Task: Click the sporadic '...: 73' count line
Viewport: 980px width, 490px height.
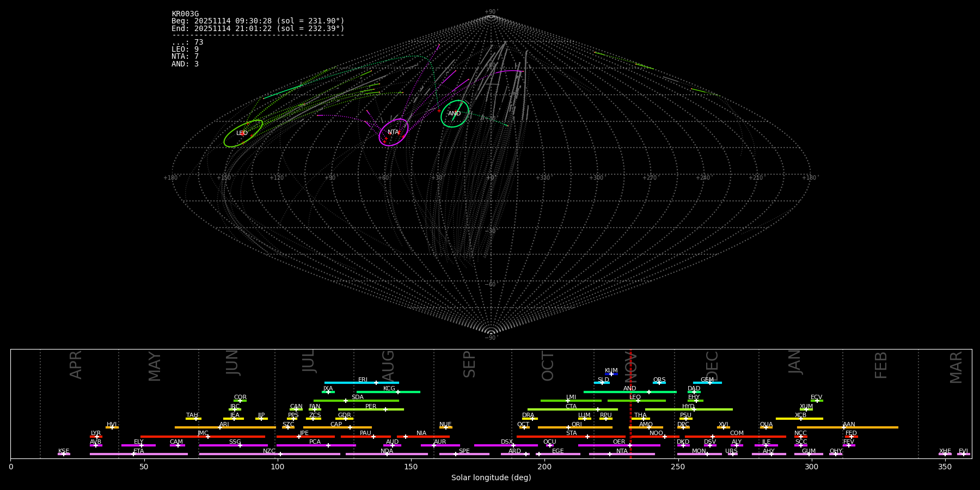Action: tap(187, 42)
